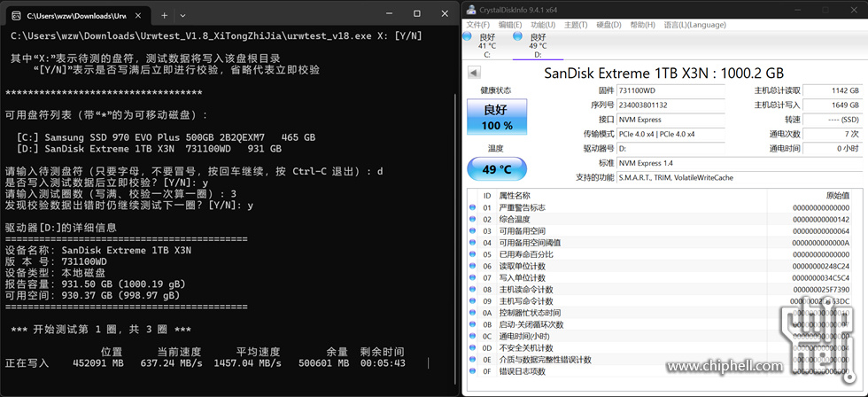Click the 驱动器号 field D:

tap(671, 148)
